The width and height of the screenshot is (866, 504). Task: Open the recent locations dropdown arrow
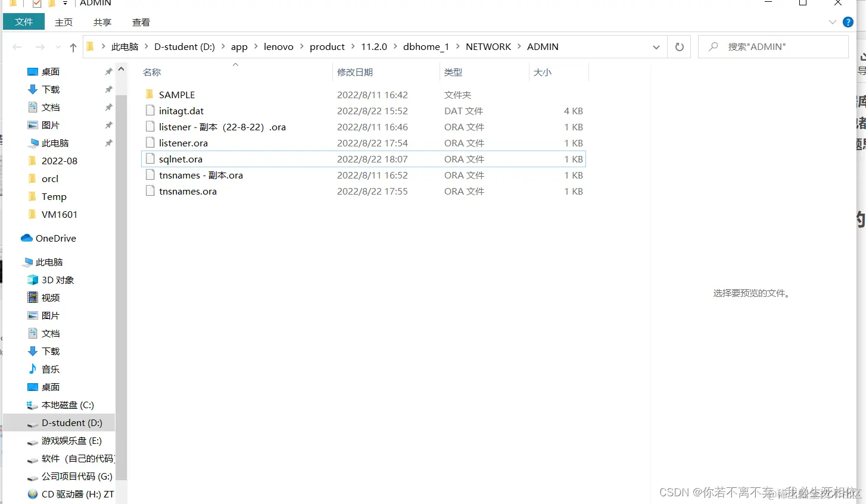pos(58,48)
